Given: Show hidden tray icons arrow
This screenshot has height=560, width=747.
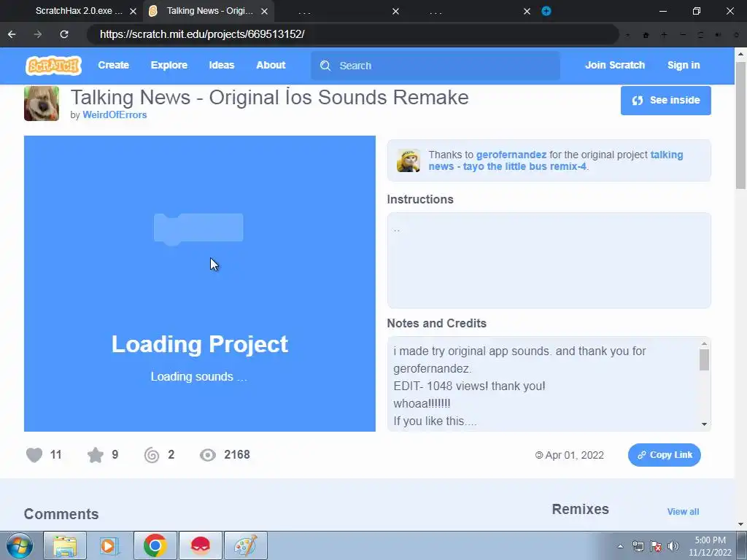Looking at the screenshot, I should (620, 546).
